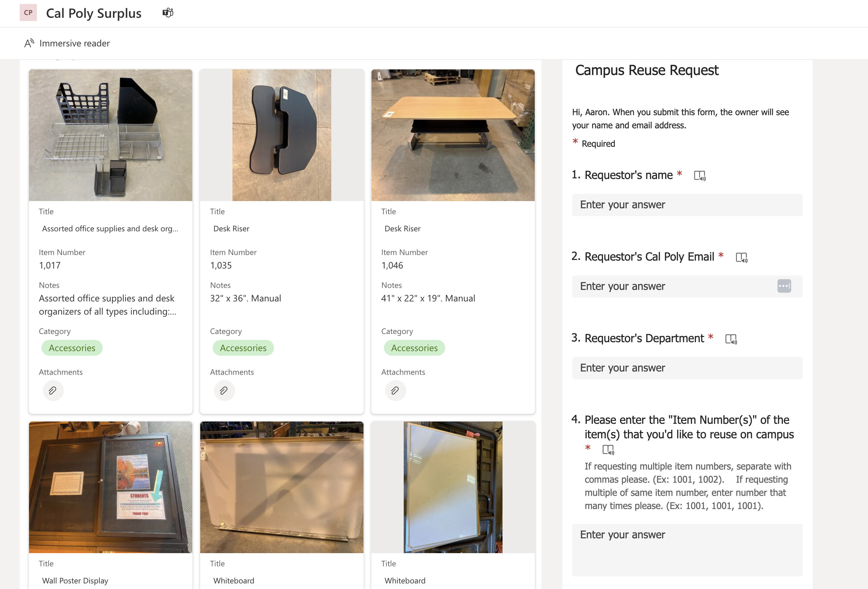Open attachments for Desk Riser item 1,035
The height and width of the screenshot is (589, 868).
(224, 391)
